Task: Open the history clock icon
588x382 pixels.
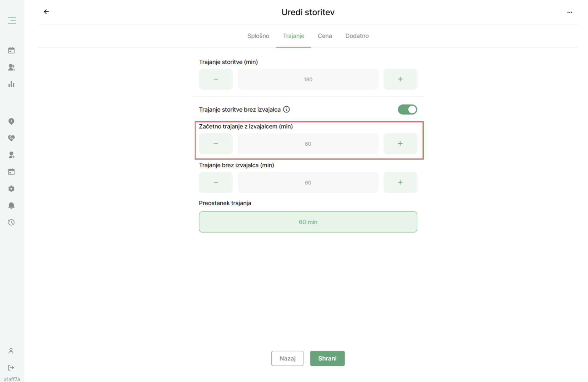Action: [x=11, y=222]
